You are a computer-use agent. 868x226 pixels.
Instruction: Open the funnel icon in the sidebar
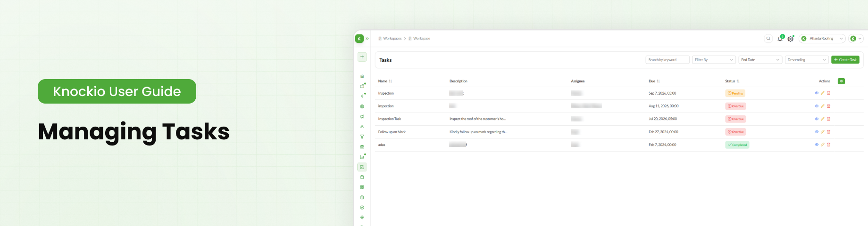point(362,137)
